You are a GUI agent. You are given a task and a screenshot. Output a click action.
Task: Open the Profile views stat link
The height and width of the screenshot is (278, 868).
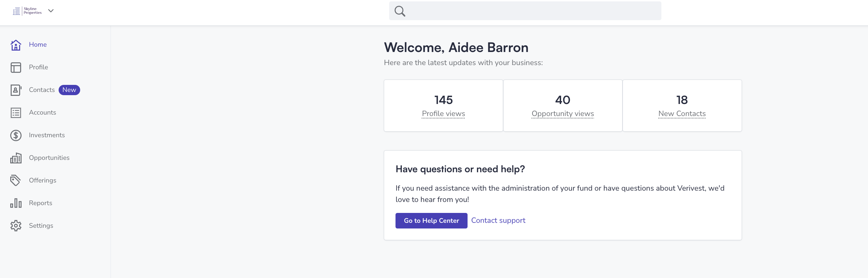pos(444,114)
